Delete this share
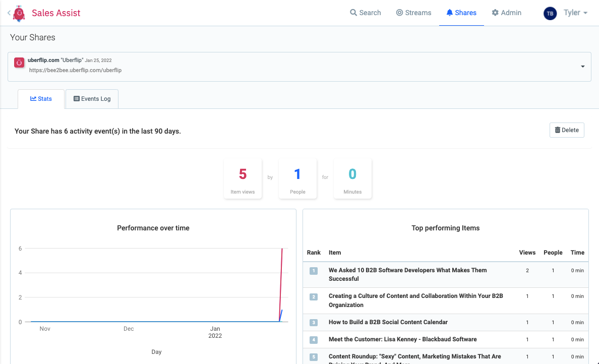The height and width of the screenshot is (364, 599). pos(567,130)
